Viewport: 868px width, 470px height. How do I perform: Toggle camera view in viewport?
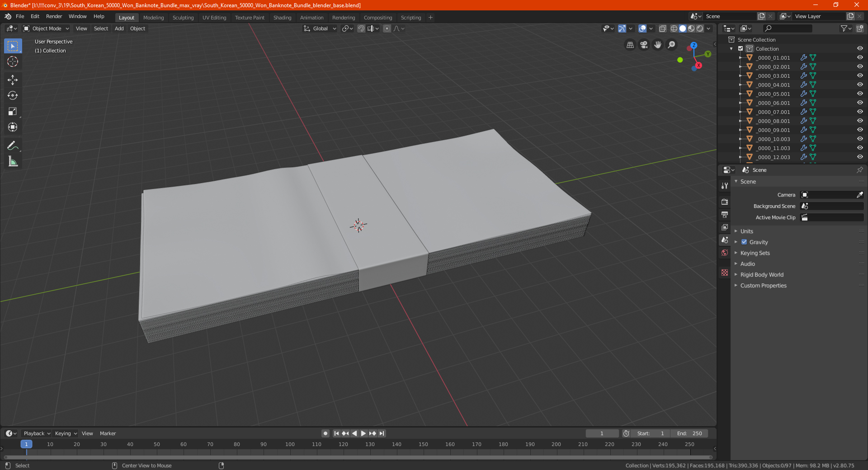tap(644, 45)
